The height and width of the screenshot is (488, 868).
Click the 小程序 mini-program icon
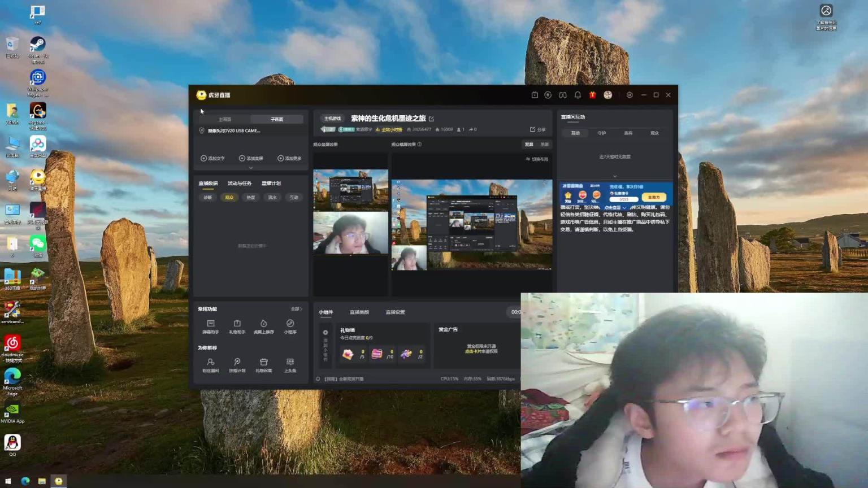290,326
